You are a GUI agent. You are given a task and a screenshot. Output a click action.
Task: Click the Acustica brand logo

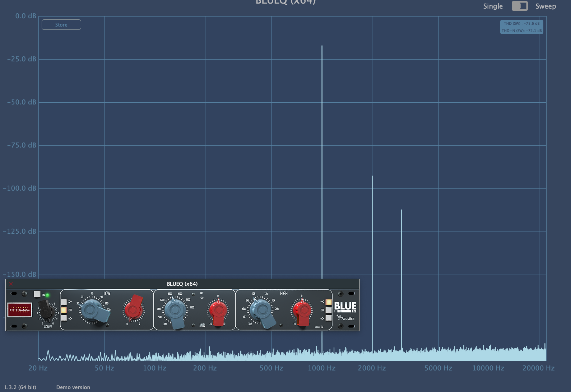pos(345,318)
